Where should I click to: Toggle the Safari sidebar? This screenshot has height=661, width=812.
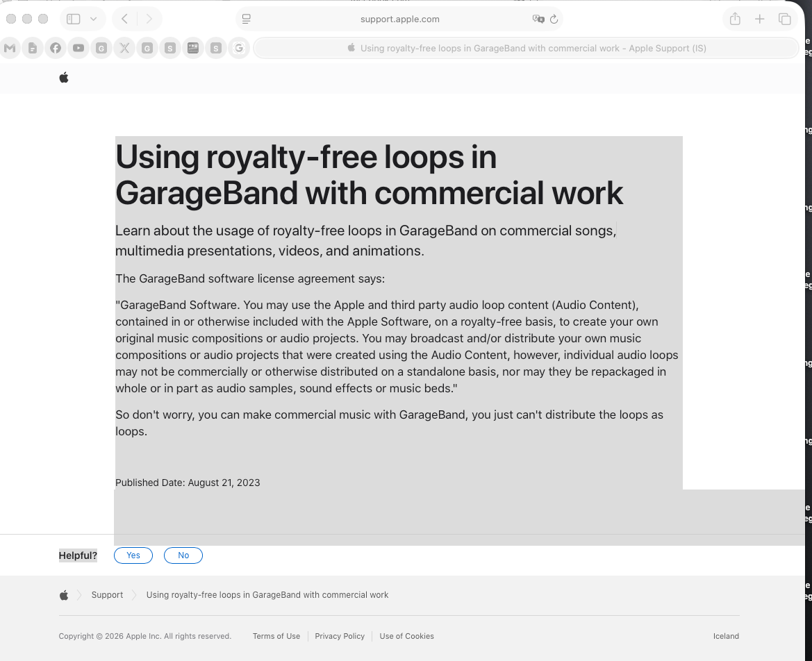(x=74, y=19)
